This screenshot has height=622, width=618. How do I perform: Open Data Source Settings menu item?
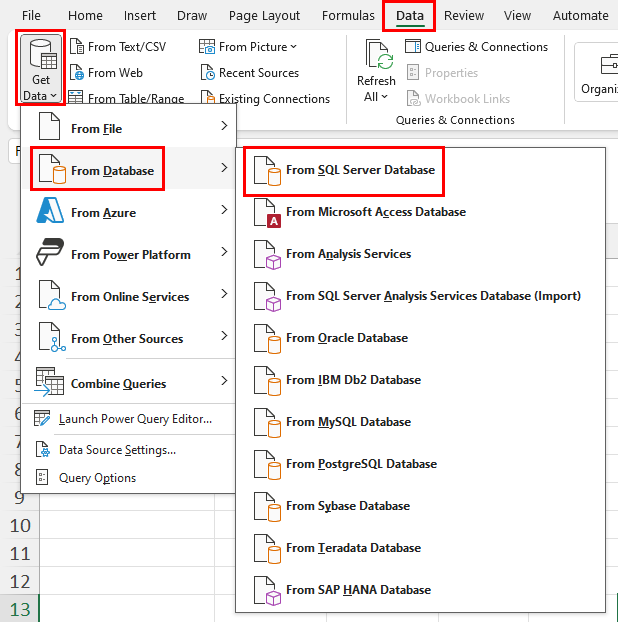point(129,450)
